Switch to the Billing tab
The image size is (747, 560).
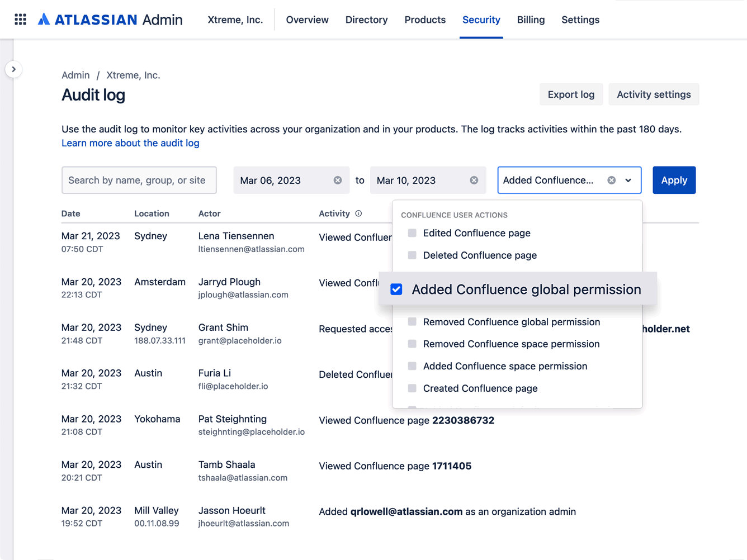pyautogui.click(x=531, y=20)
